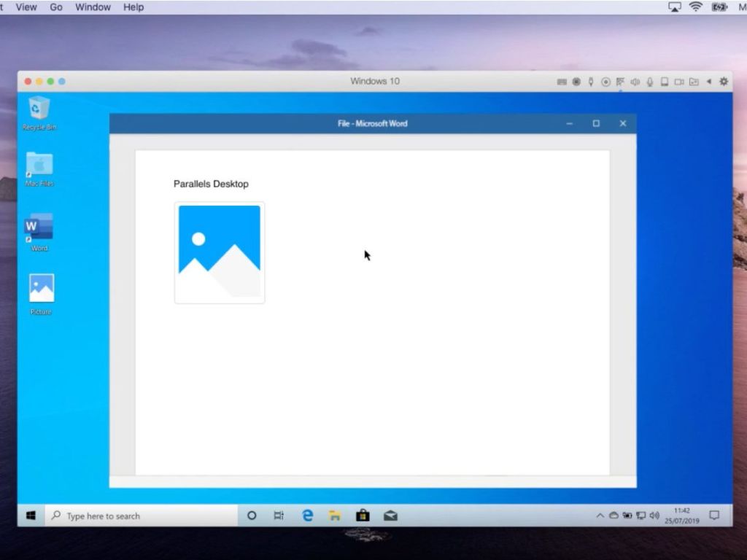Collapse the Parallels toolbar icons with the arrow
Viewport: 747px width, 560px height.
point(709,82)
